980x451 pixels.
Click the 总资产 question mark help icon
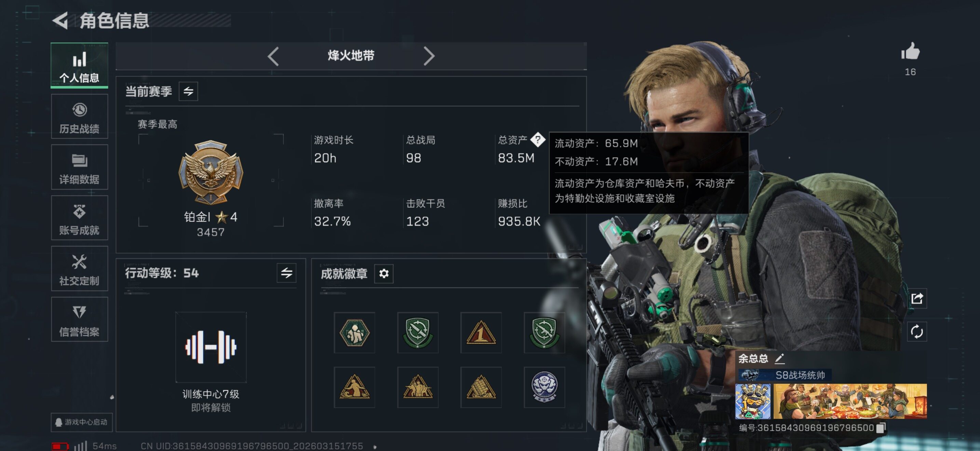pyautogui.click(x=537, y=139)
